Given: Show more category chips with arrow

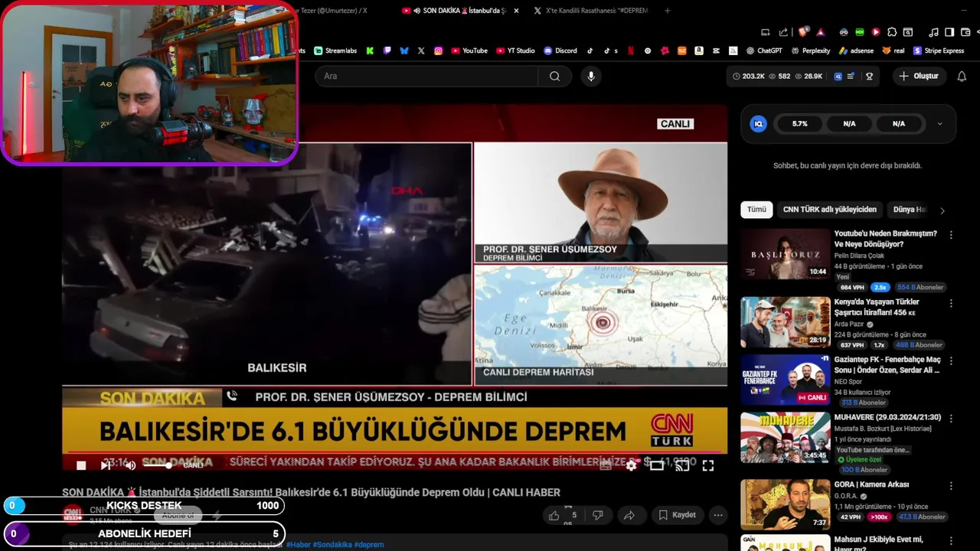Looking at the screenshot, I should tap(942, 210).
